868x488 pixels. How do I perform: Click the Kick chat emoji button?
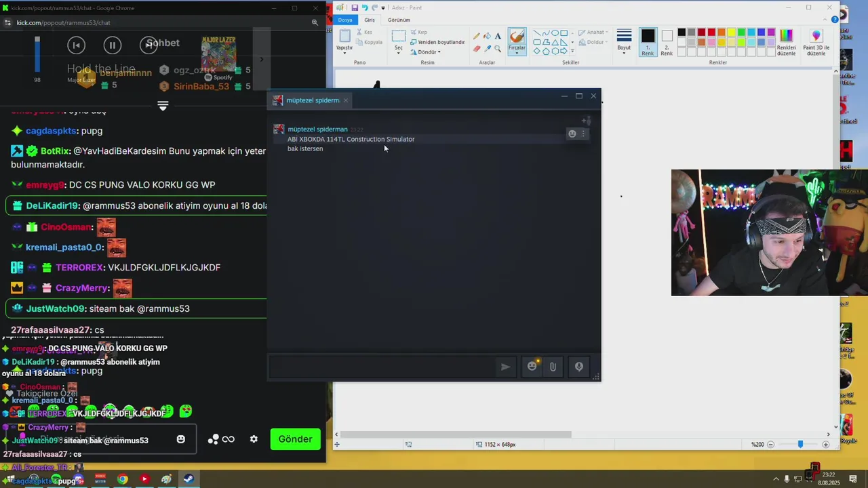point(181,439)
